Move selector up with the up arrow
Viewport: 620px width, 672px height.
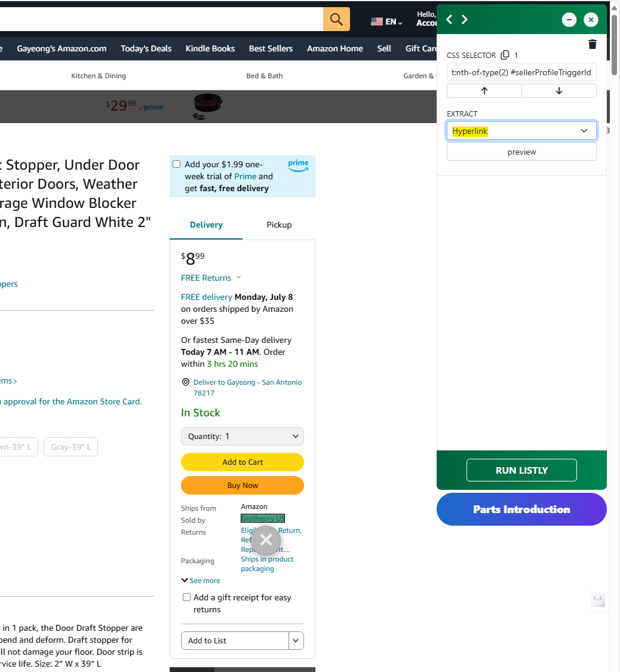coord(484,90)
